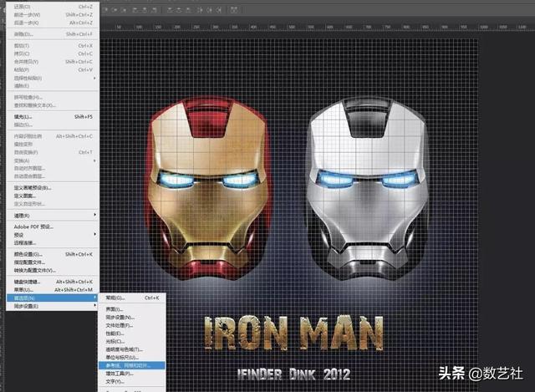The height and width of the screenshot is (392, 535).
Task: Open 界面(I) preferences
Action: click(132, 309)
